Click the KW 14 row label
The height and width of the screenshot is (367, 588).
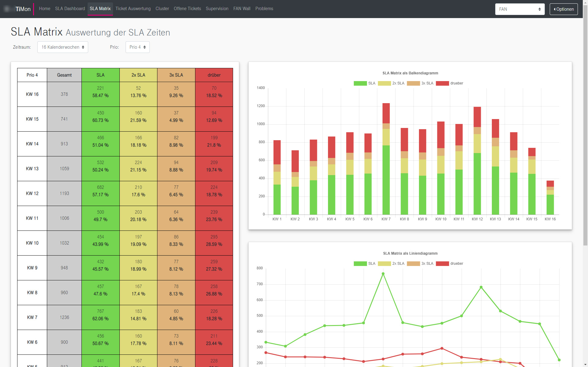pyautogui.click(x=32, y=144)
